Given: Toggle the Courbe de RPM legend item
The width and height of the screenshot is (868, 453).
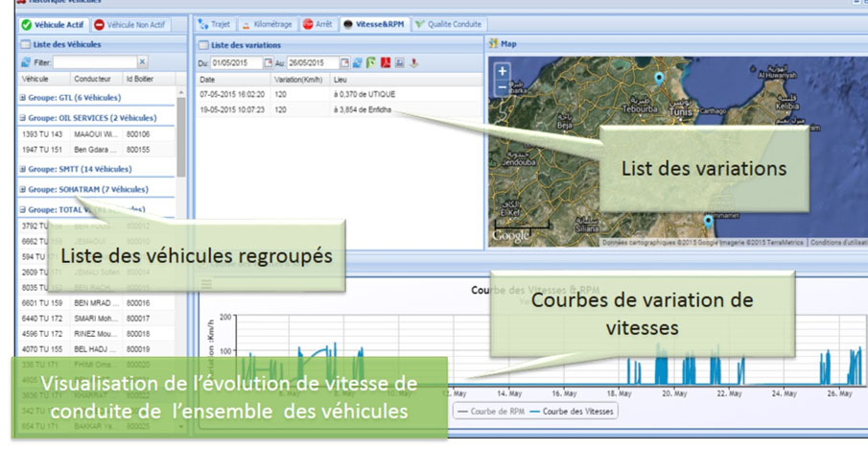Looking at the screenshot, I should coord(493,411).
